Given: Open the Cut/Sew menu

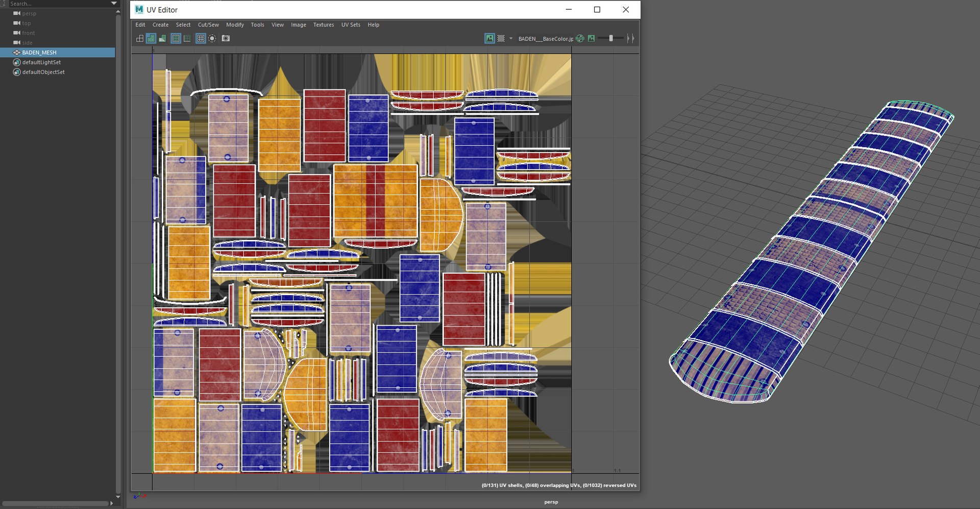Looking at the screenshot, I should pos(208,25).
